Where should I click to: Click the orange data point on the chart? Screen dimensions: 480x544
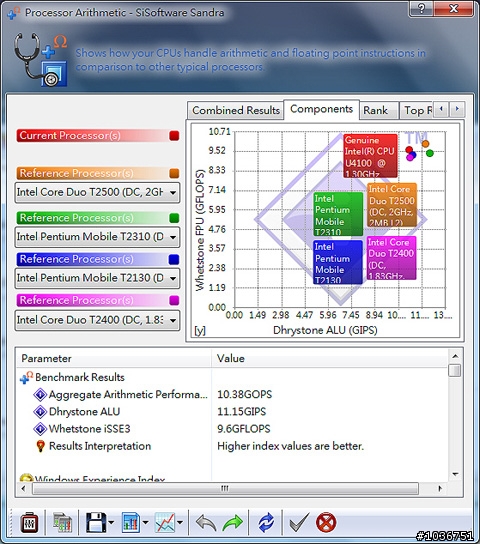coord(426,144)
